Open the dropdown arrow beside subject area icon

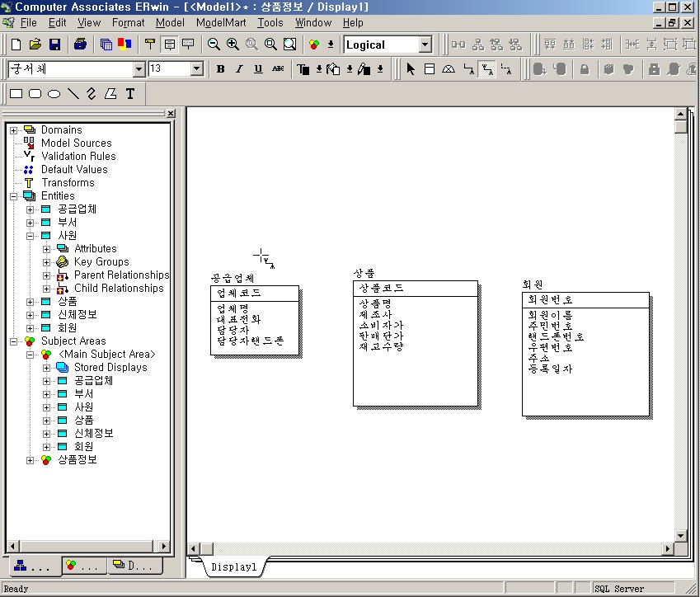(x=331, y=45)
